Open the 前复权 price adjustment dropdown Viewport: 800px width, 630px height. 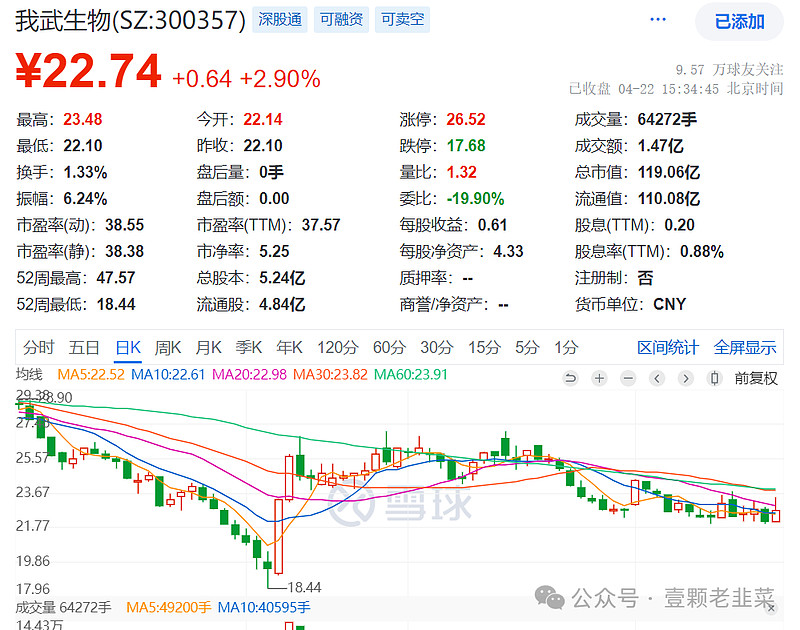(x=755, y=378)
